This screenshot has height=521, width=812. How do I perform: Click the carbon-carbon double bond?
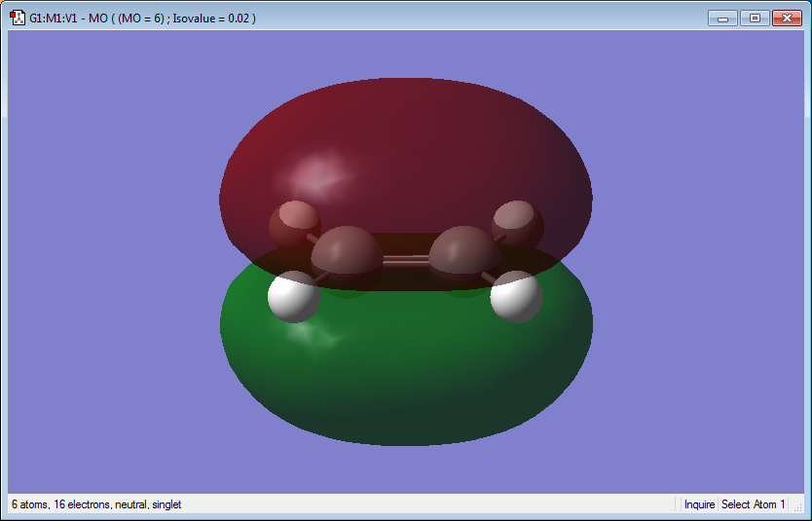pos(405,261)
